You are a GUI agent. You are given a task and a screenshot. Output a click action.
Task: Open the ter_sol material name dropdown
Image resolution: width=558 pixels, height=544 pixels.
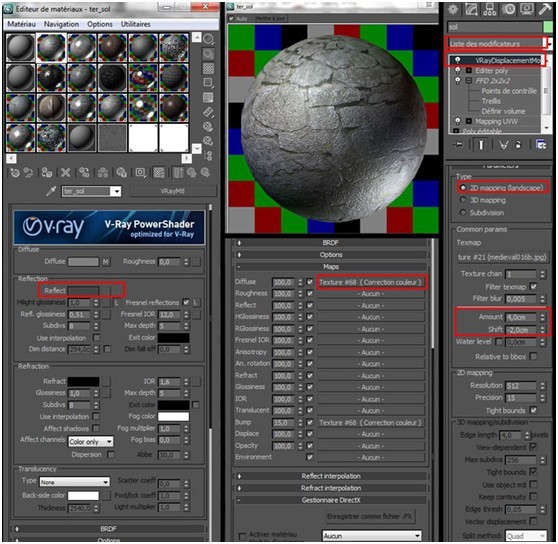(x=116, y=191)
